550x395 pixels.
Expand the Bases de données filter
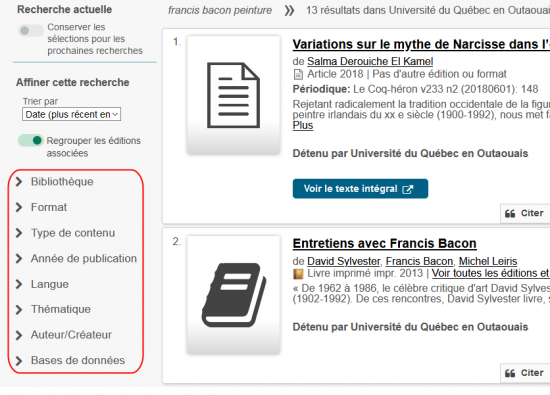click(x=70, y=361)
